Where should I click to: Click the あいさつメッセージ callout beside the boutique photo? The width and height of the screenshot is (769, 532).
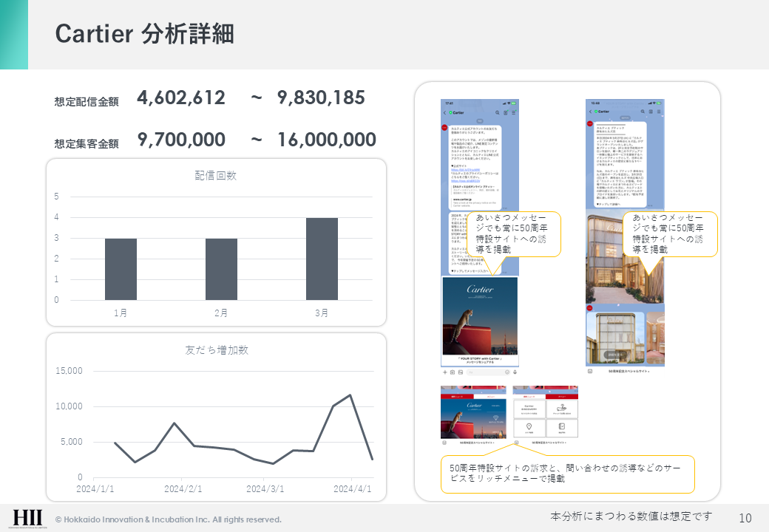(x=670, y=234)
